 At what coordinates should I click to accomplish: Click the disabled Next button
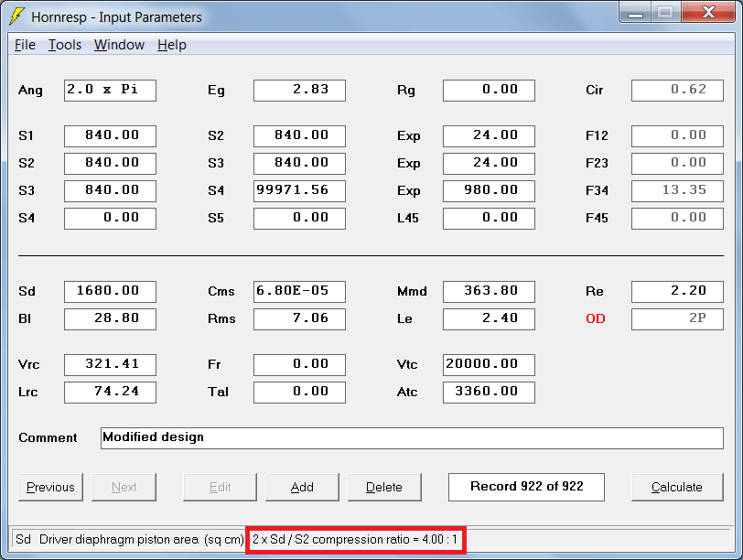(x=124, y=487)
